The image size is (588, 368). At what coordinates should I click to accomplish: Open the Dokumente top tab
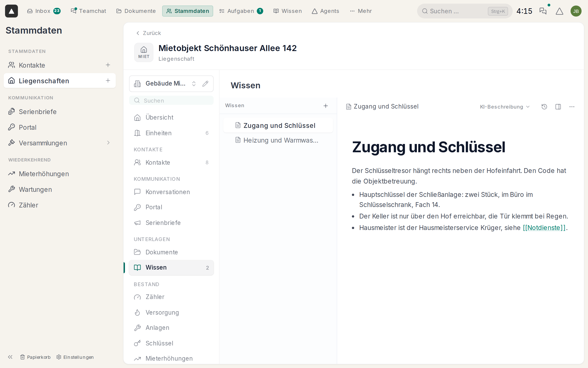click(x=136, y=11)
